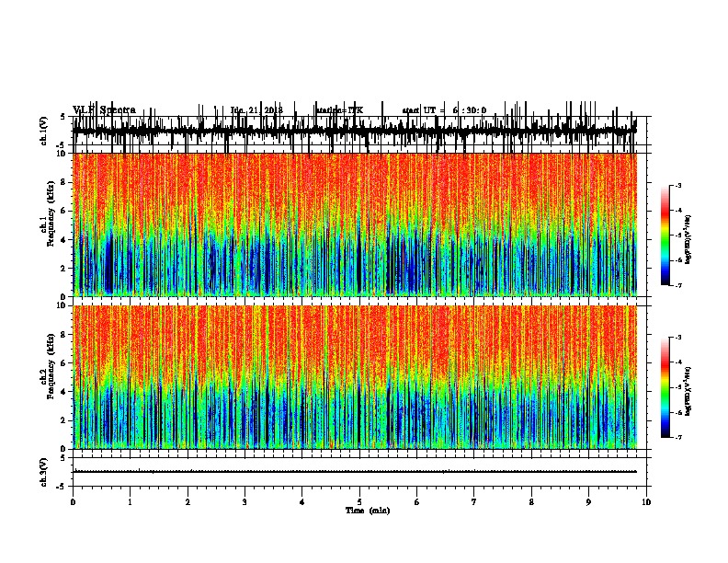Click time axis tick label 10
This screenshot has height=563, width=728.
pos(646,502)
